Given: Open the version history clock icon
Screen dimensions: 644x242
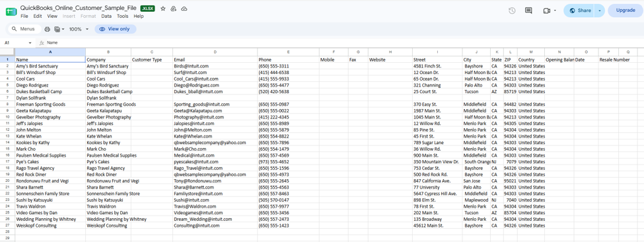Looking at the screenshot, I should 512,11.
